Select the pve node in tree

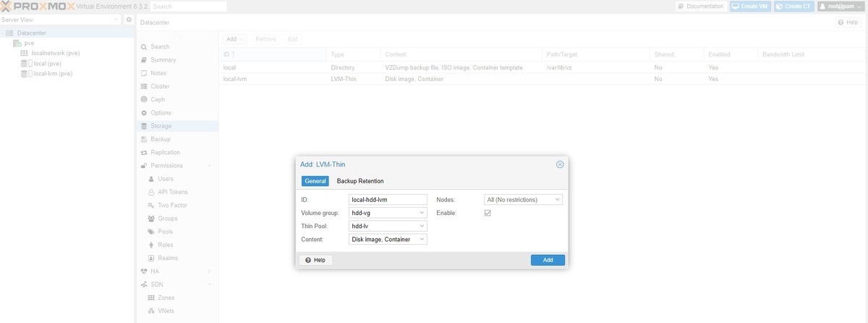click(x=29, y=43)
